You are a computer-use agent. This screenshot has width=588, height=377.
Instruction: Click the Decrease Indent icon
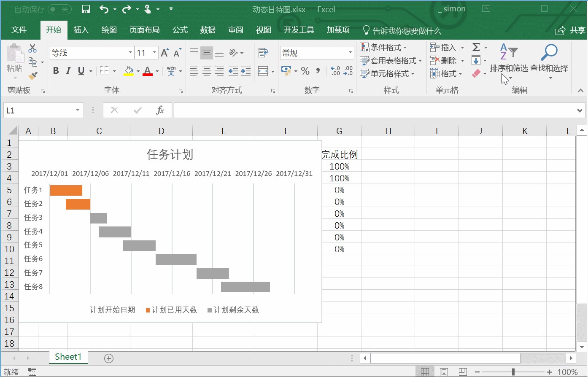tap(233, 71)
